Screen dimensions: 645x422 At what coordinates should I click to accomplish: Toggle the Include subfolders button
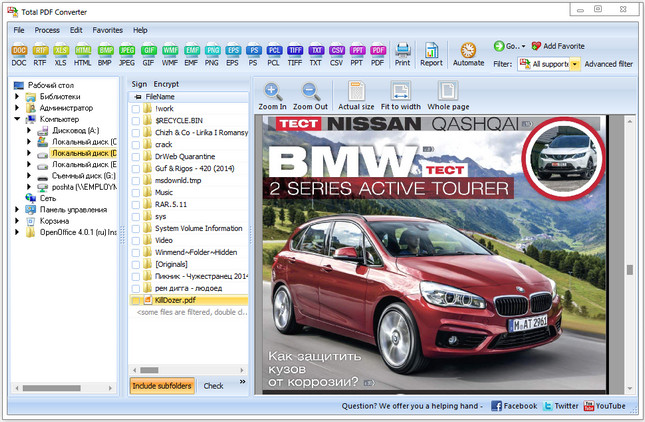tap(162, 386)
